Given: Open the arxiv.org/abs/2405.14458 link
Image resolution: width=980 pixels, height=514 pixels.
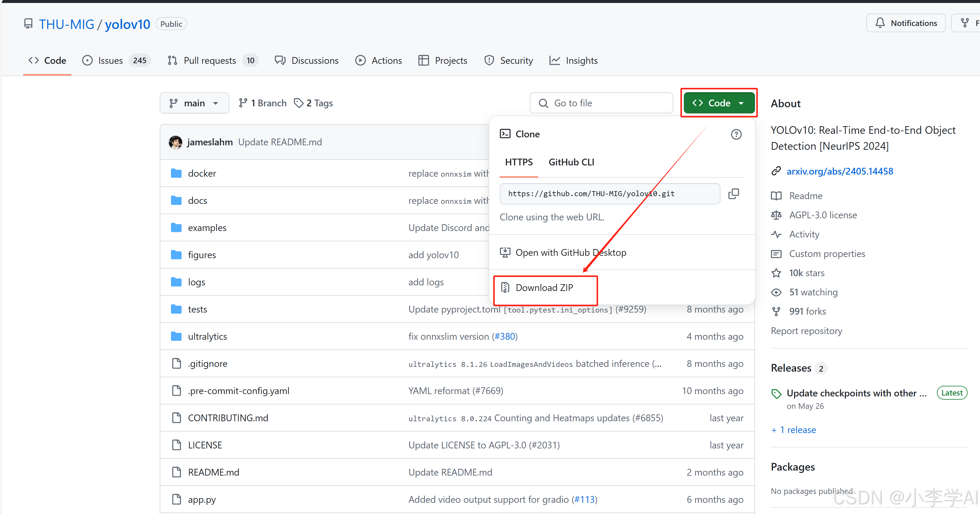Looking at the screenshot, I should 839,171.
